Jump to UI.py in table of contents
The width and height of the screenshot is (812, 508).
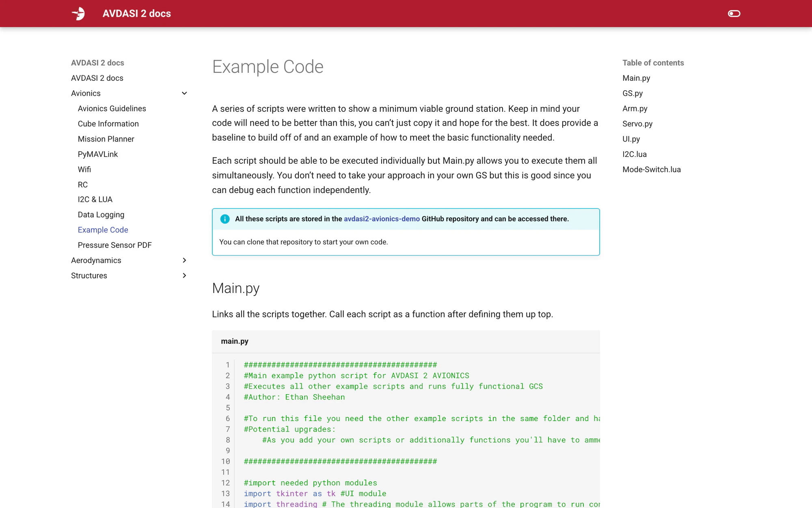[631, 139]
